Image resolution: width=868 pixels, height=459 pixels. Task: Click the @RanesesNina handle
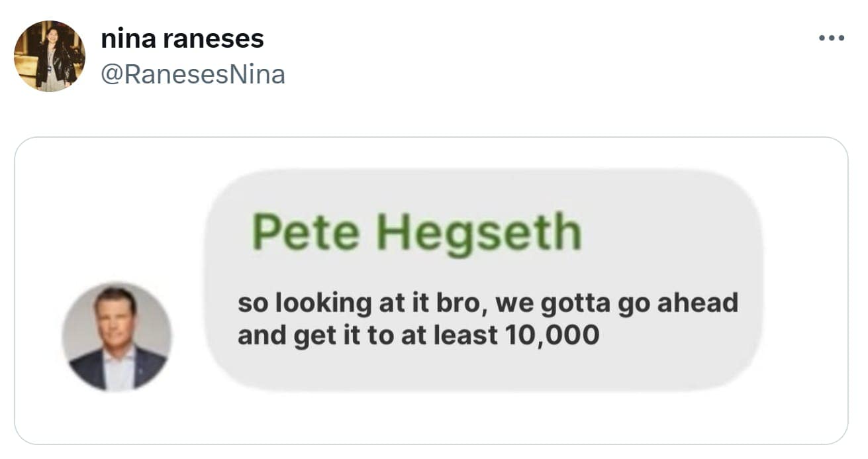(193, 74)
